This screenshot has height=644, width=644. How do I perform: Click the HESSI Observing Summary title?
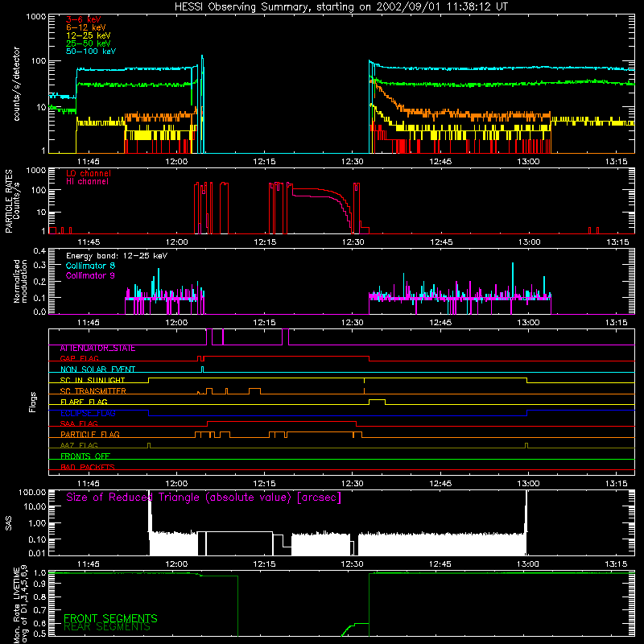[341, 7]
